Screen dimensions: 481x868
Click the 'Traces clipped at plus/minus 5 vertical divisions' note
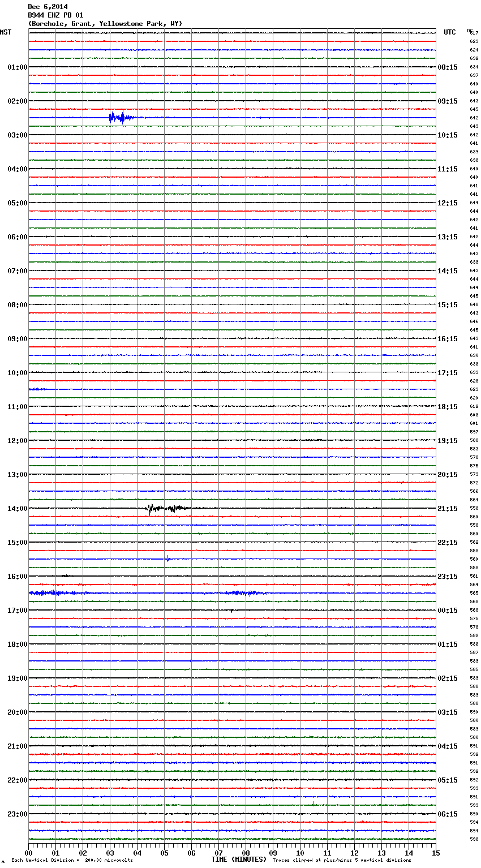pyautogui.click(x=342, y=860)
